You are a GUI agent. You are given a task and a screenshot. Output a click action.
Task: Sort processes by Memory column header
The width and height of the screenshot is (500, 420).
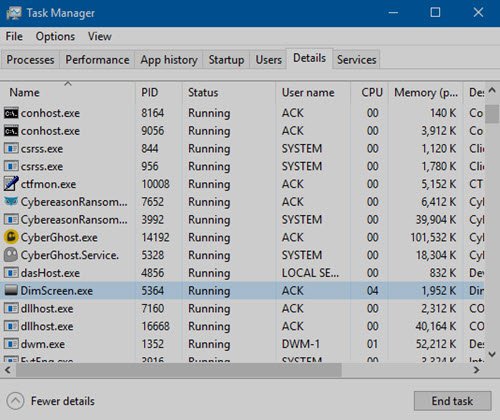pyautogui.click(x=426, y=92)
